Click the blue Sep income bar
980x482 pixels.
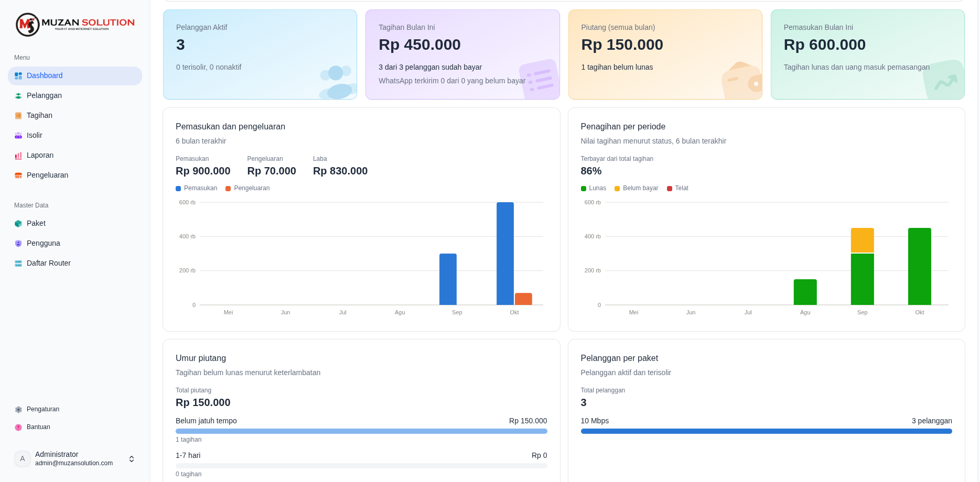click(448, 279)
